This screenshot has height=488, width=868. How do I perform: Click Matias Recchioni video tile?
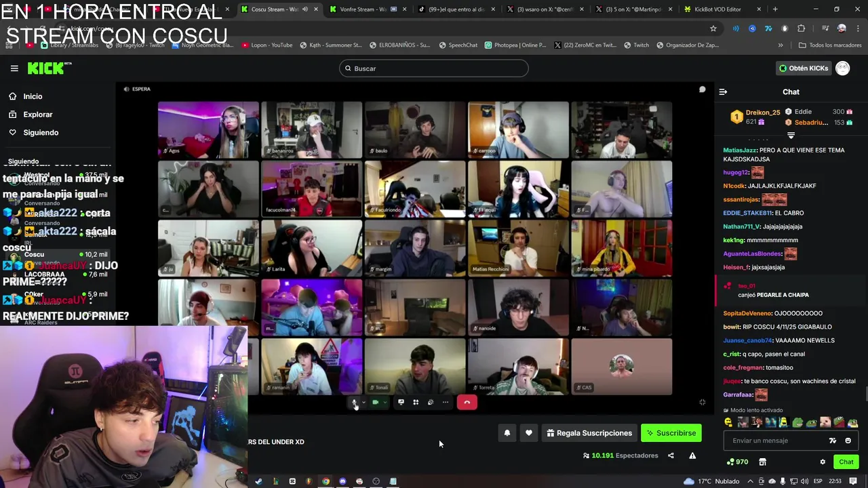click(518, 249)
